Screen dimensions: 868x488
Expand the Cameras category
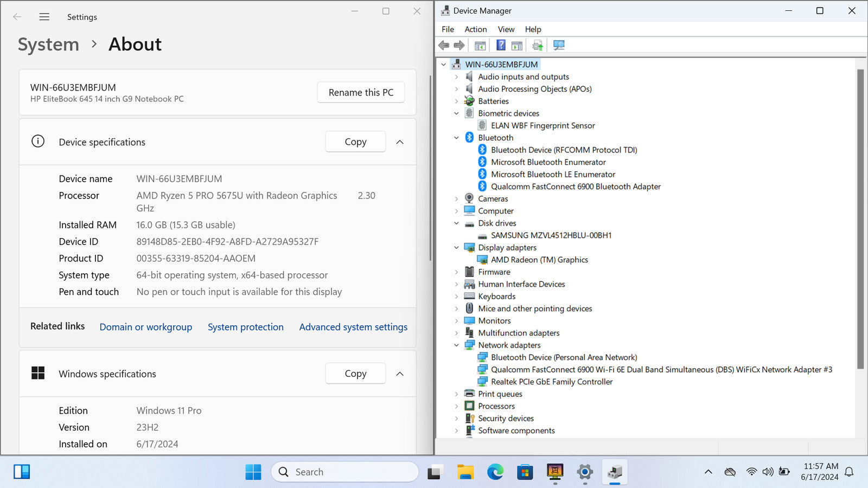click(x=456, y=199)
